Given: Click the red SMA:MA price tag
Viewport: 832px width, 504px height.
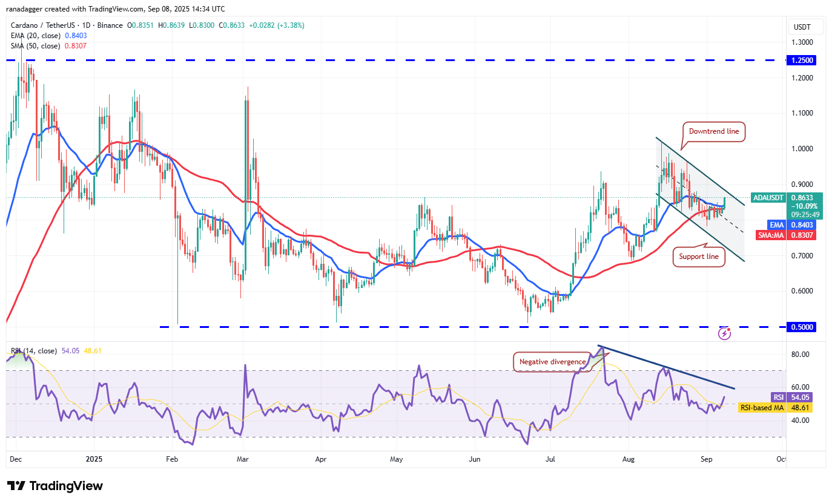Looking at the screenshot, I should pyautogui.click(x=777, y=235).
